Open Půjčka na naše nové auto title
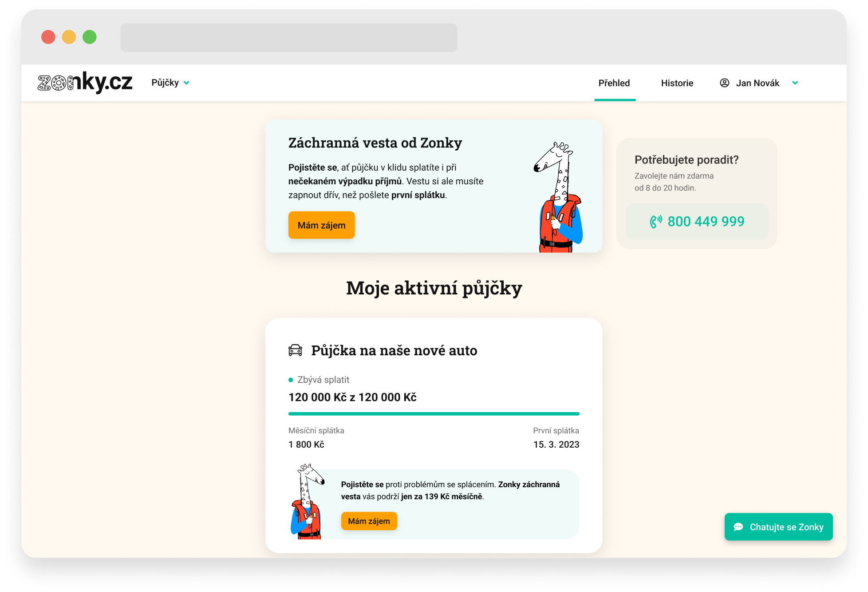This screenshot has height=592, width=868. pos(394,350)
